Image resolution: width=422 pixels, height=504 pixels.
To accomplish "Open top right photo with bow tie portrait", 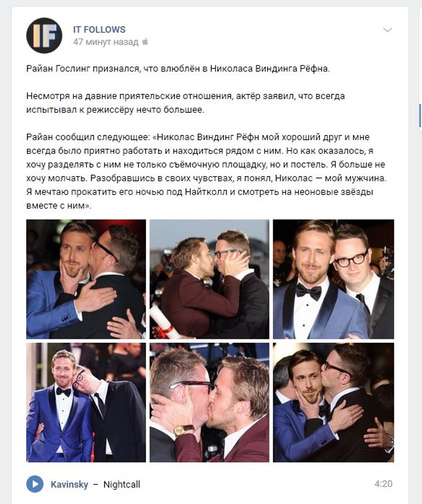I will 333,279.
